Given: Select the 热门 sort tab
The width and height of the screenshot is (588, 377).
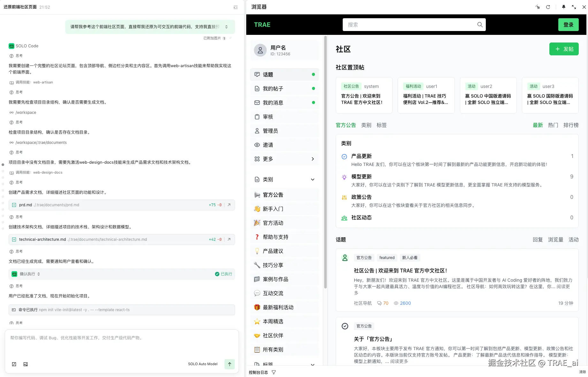Looking at the screenshot, I should click(x=553, y=125).
